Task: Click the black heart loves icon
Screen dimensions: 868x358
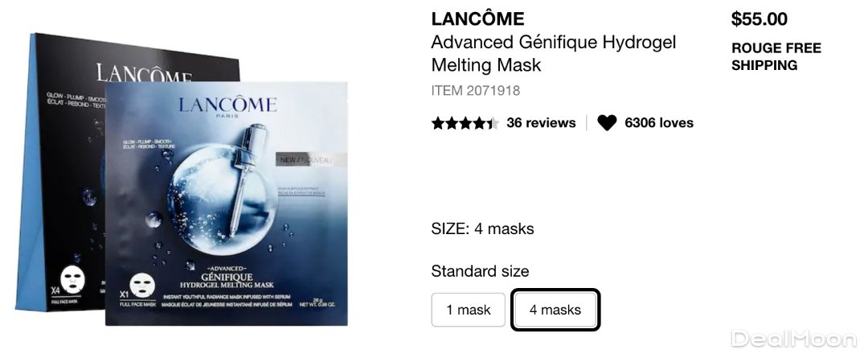Action: point(607,122)
